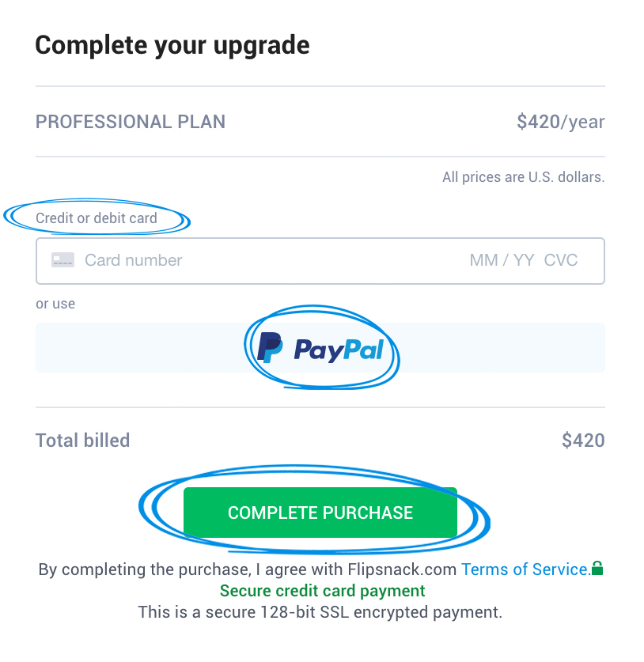This screenshot has height=662, width=644.
Task: Click the credit card icon in the card field
Action: [x=63, y=260]
